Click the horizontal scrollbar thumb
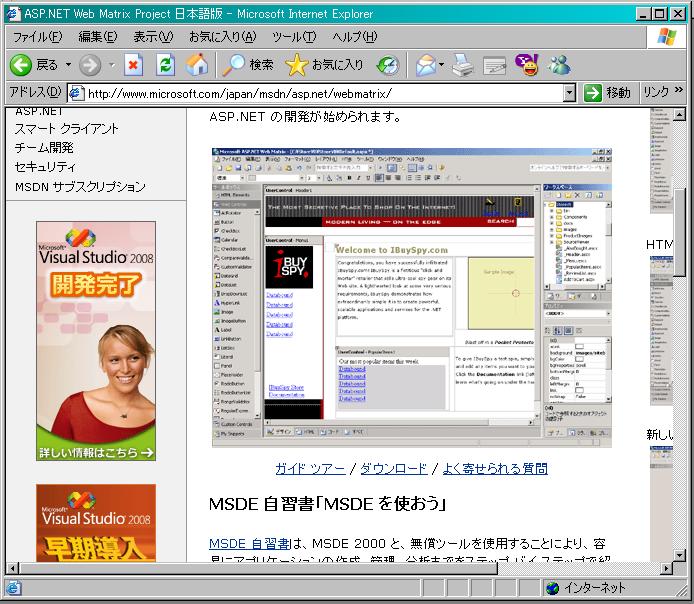The image size is (694, 604). (x=258, y=568)
